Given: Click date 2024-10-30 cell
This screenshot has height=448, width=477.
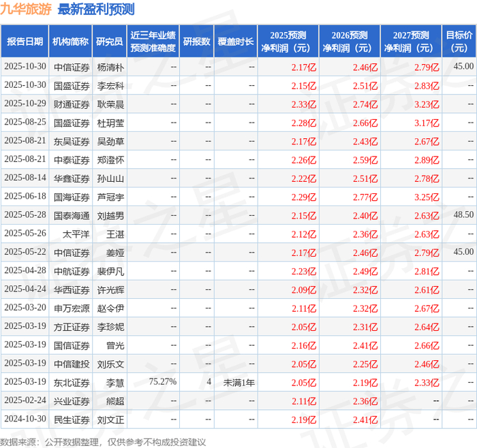Looking at the screenshot, I should click(x=25, y=419).
